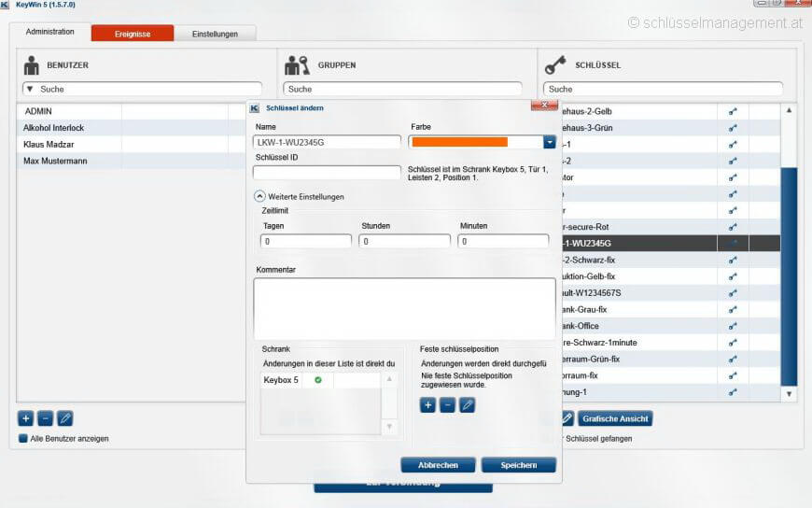Image resolution: width=812 pixels, height=508 pixels.
Task: Click the Abbrechen button
Action: [438, 465]
